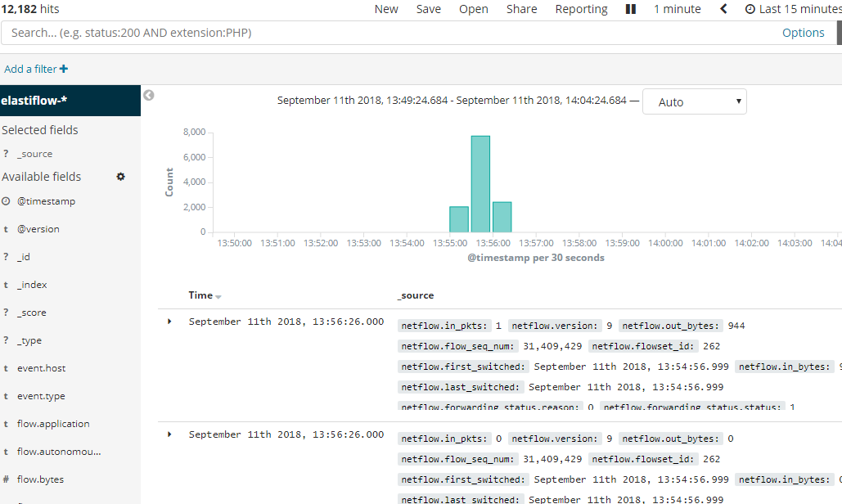Open the 1 minute refresh interval picker

678,9
